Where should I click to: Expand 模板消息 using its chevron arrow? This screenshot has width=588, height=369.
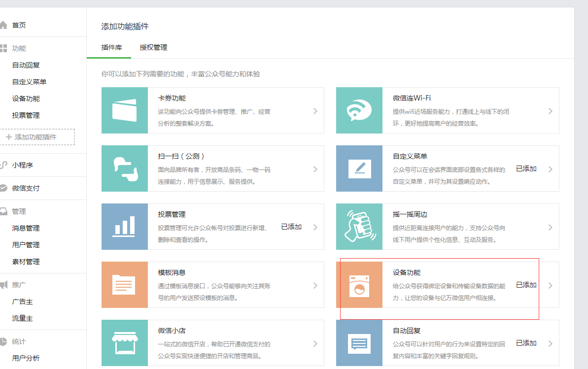click(x=315, y=285)
